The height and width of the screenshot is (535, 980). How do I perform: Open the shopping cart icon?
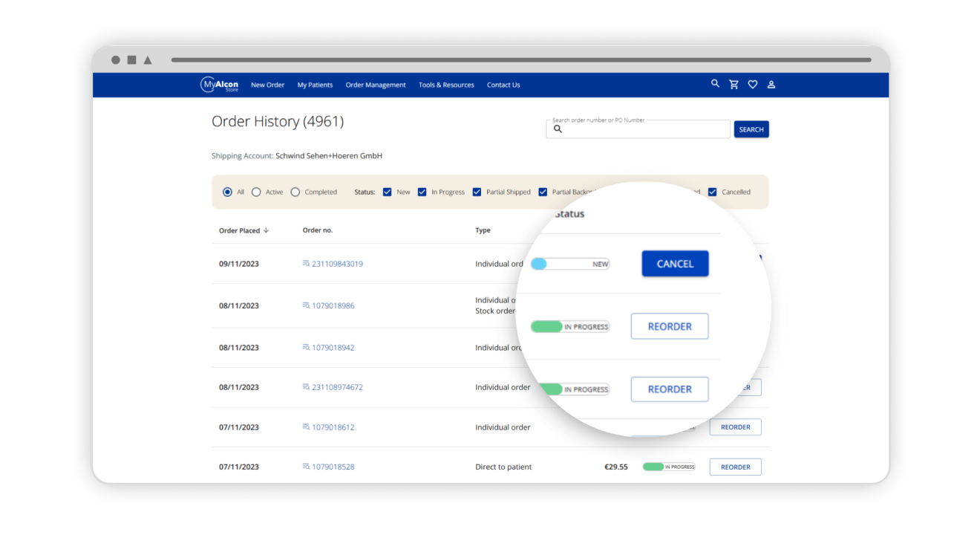pyautogui.click(x=734, y=85)
